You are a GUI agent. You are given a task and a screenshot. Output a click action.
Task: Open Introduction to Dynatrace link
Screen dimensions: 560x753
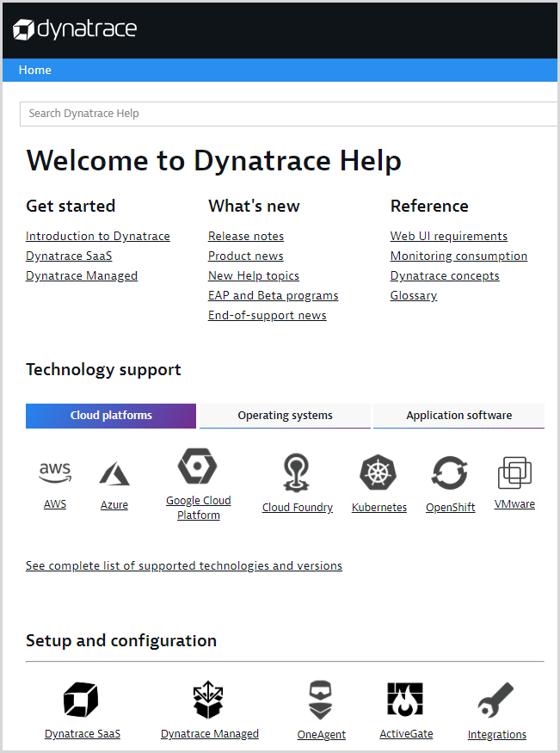98,237
